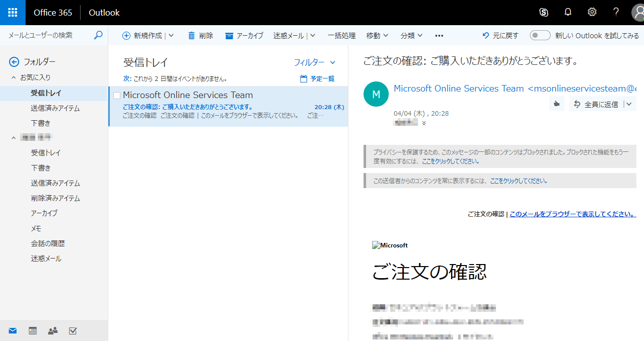Click link to re-enable blocked content
The height and width of the screenshot is (341, 644).
pyautogui.click(x=450, y=161)
